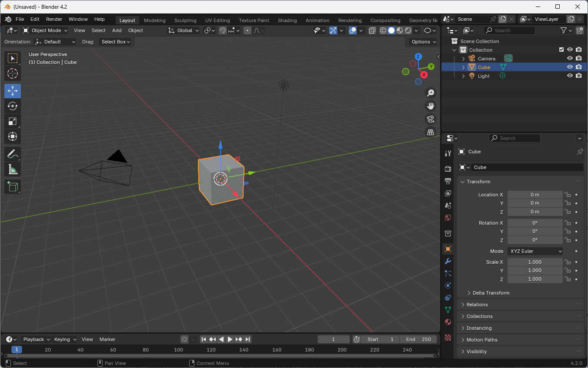Open the Render menu

(x=54, y=19)
